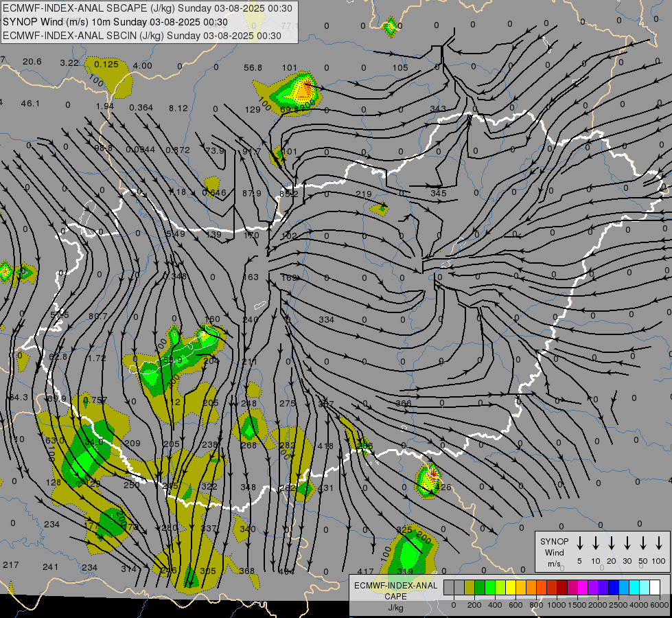Screen dimensions: 672x618
Task: Click the SYNOP Wind m/s legend label
Action: 554,552
